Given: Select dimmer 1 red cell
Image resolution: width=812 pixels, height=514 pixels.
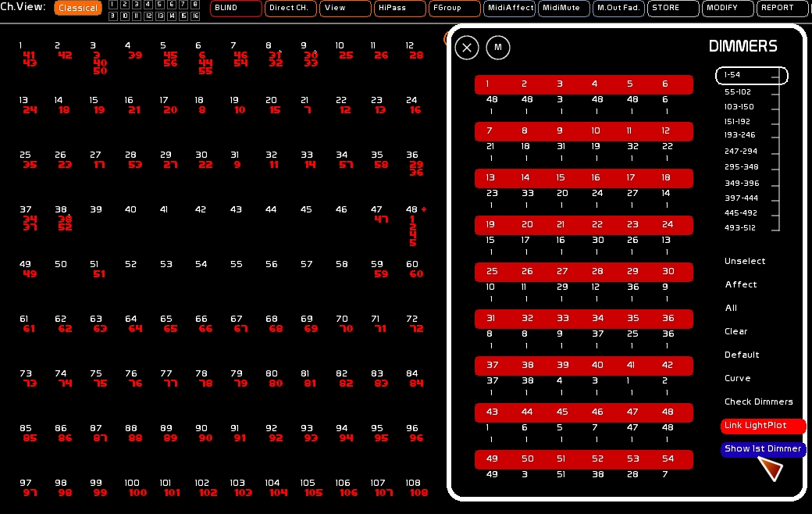Looking at the screenshot, I should click(487, 84).
